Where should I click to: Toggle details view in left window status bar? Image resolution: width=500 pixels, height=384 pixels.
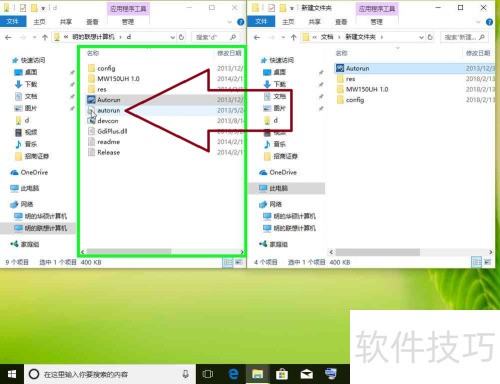[228, 262]
